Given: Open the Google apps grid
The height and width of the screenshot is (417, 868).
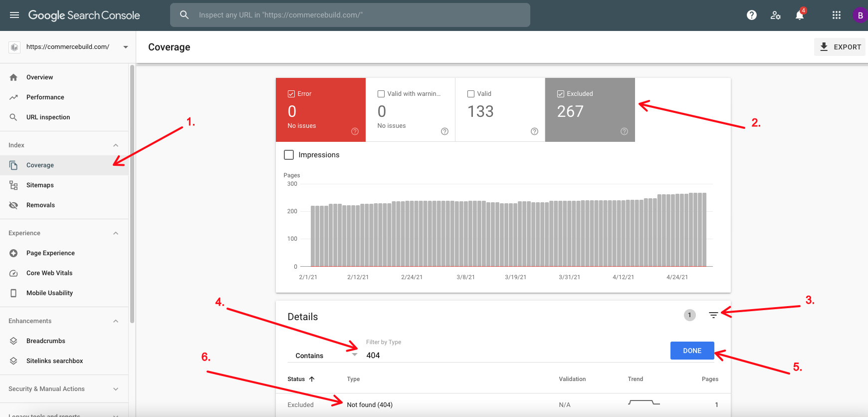Looking at the screenshot, I should [837, 15].
